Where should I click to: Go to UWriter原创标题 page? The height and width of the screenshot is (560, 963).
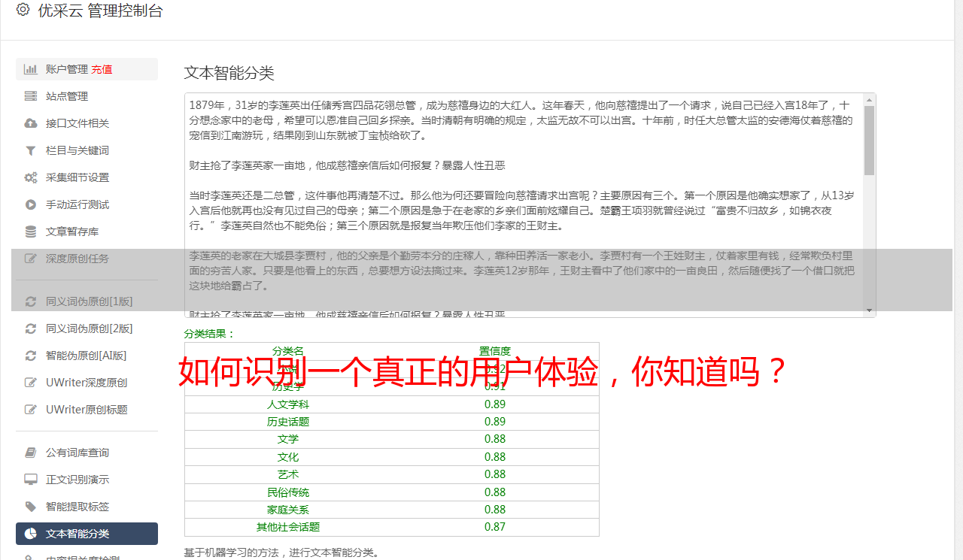pos(87,410)
